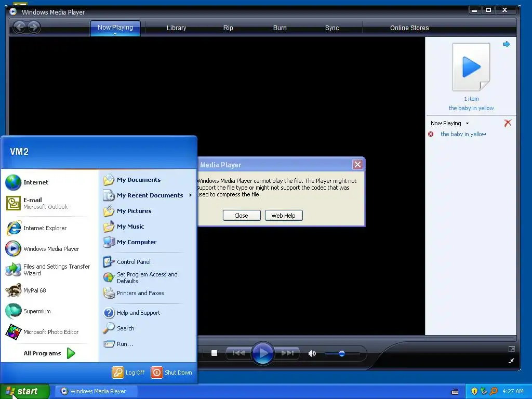This screenshot has width=532, height=399.
Task: Open the Burn tab
Action: click(x=280, y=28)
